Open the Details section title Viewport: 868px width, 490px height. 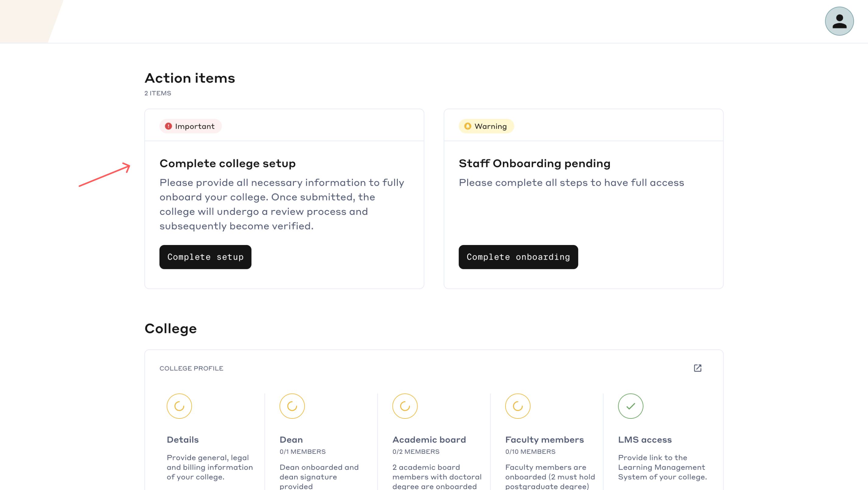[x=183, y=440]
